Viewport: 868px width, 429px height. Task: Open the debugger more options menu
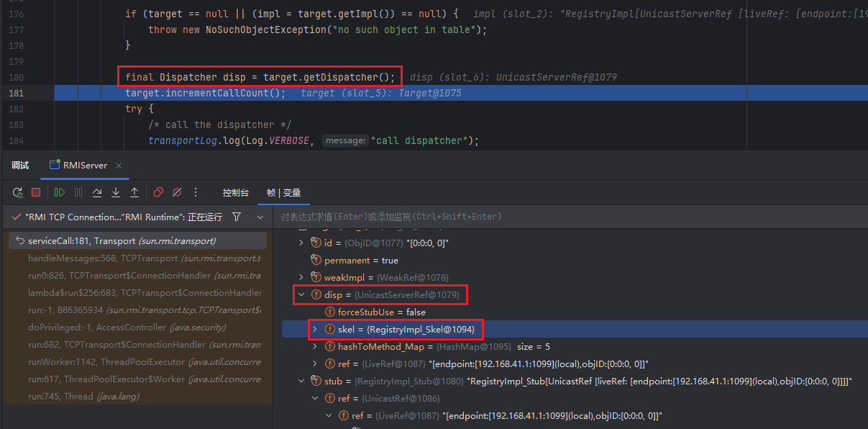tap(196, 193)
